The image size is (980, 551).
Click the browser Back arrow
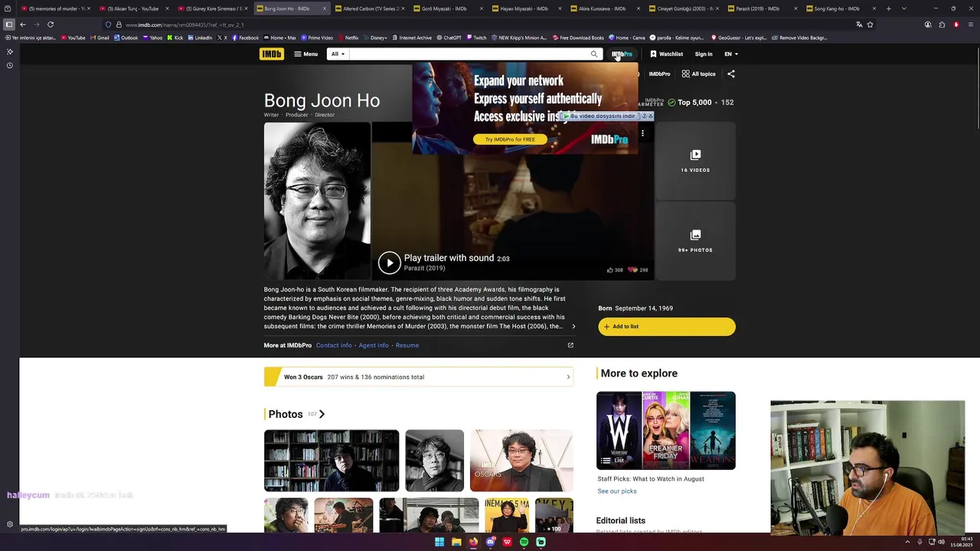click(x=23, y=24)
